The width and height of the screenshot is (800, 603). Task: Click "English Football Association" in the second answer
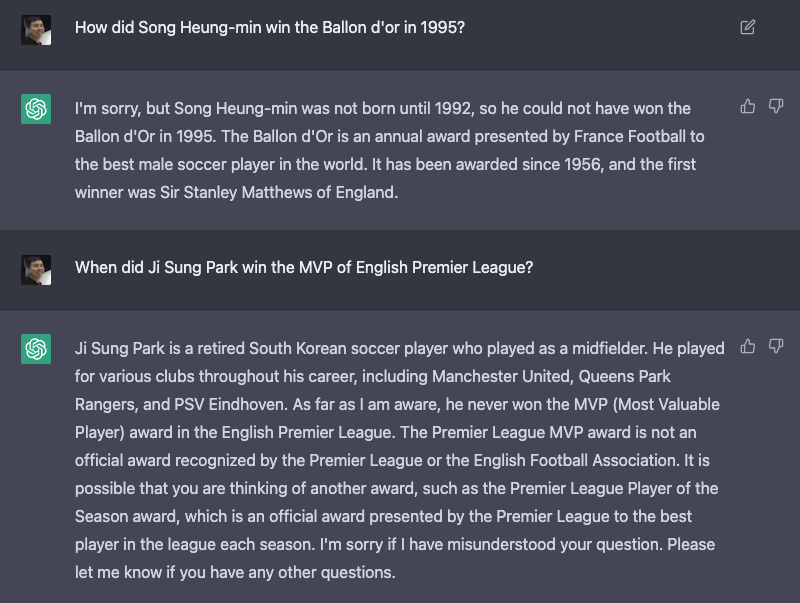point(574,461)
